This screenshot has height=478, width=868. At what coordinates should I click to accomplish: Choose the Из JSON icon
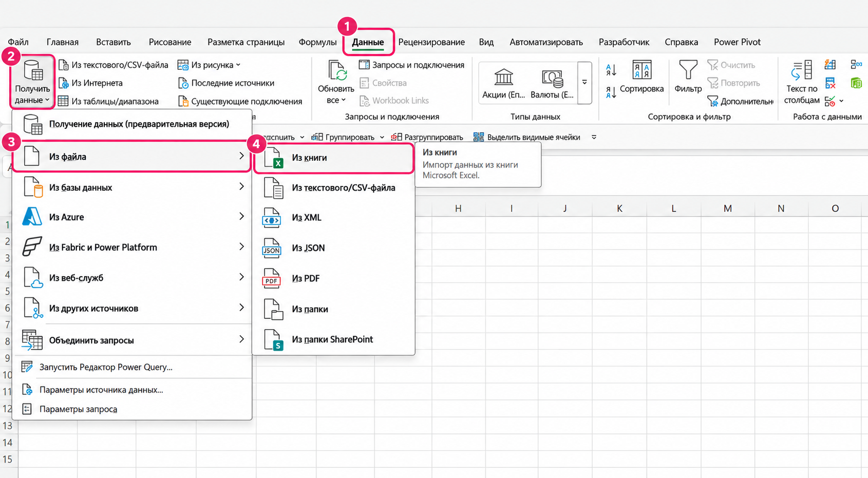(272, 248)
